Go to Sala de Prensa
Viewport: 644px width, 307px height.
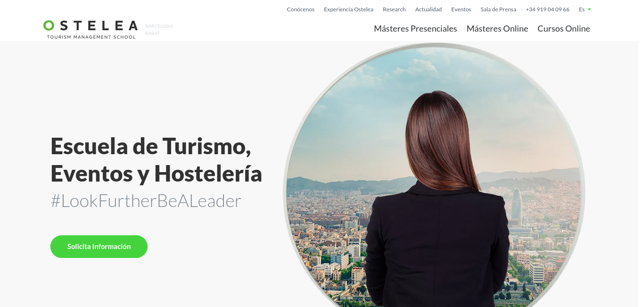click(x=498, y=9)
